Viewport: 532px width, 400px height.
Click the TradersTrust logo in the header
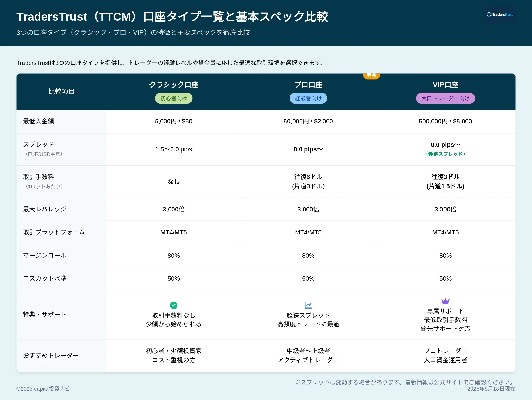click(x=500, y=15)
